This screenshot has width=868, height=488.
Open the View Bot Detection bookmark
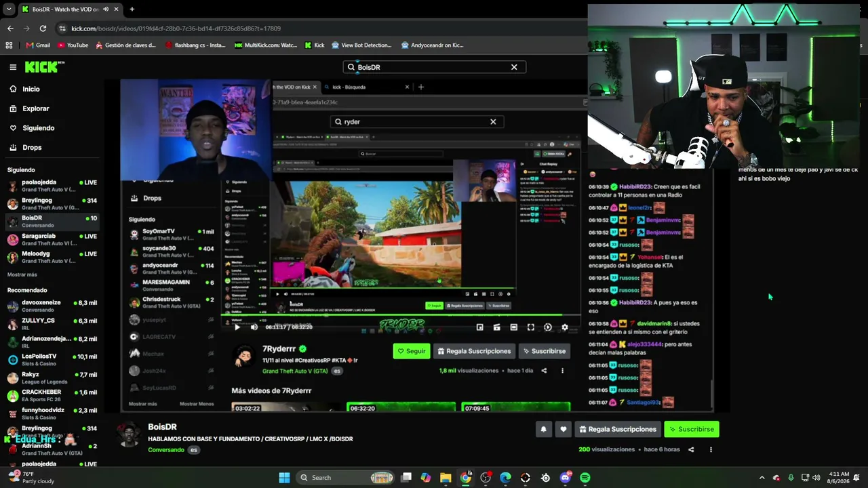coord(361,45)
